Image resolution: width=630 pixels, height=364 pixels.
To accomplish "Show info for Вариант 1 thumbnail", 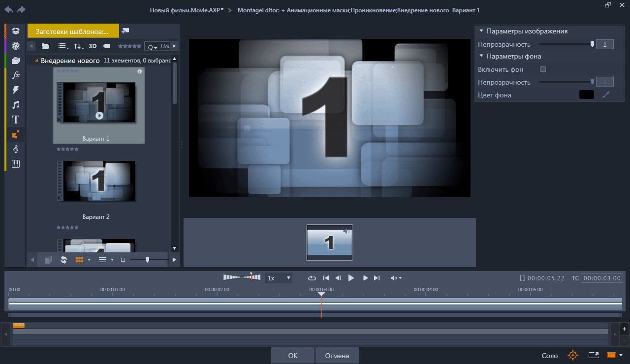I will coord(139,72).
